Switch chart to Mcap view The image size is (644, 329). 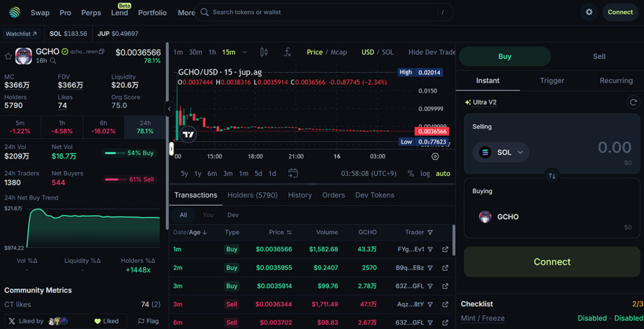[338, 52]
